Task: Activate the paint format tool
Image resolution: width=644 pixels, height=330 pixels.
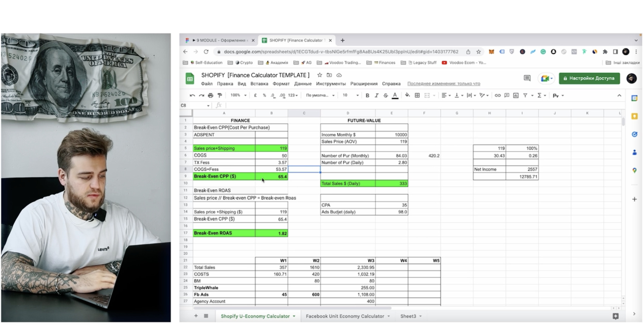Action: coord(220,95)
